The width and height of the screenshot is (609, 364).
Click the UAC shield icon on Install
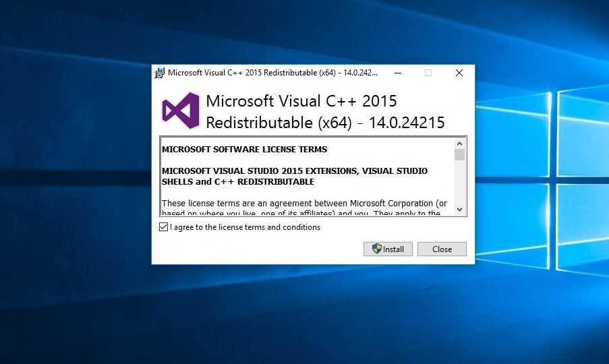[x=377, y=249]
